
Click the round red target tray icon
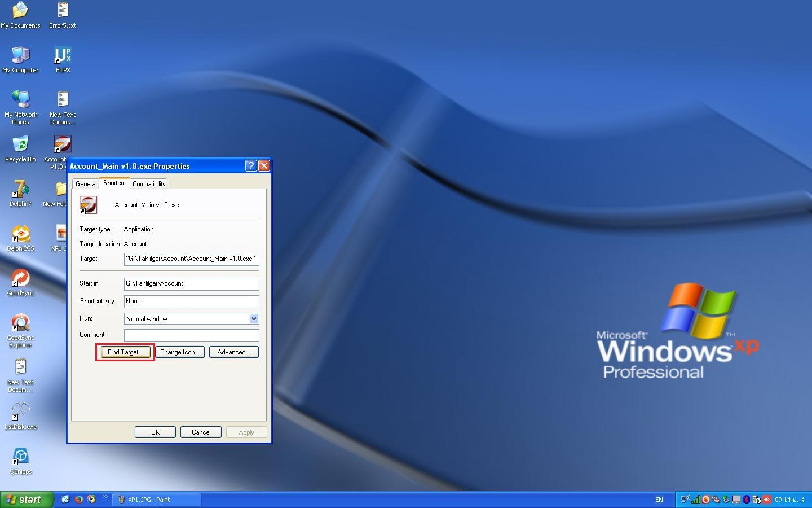[706, 500]
